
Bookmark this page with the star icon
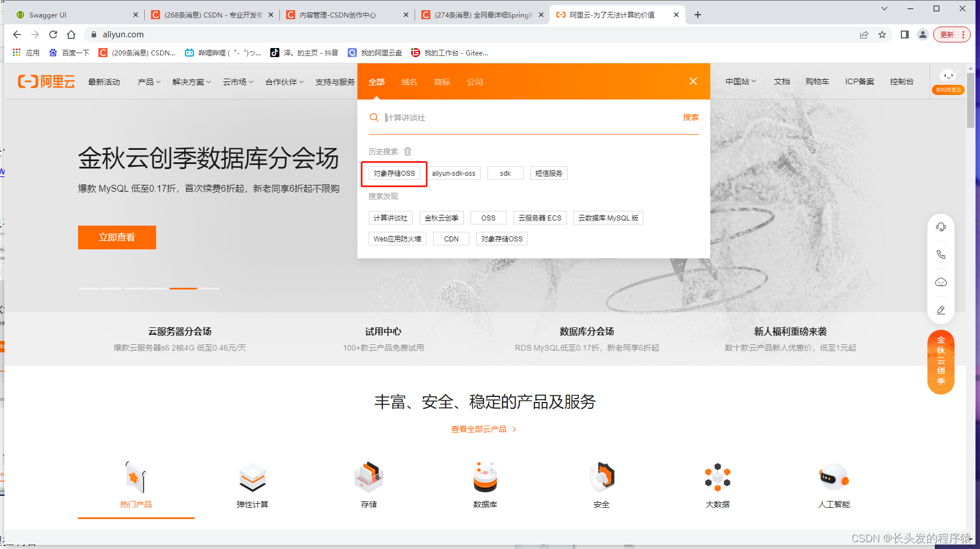(x=882, y=34)
